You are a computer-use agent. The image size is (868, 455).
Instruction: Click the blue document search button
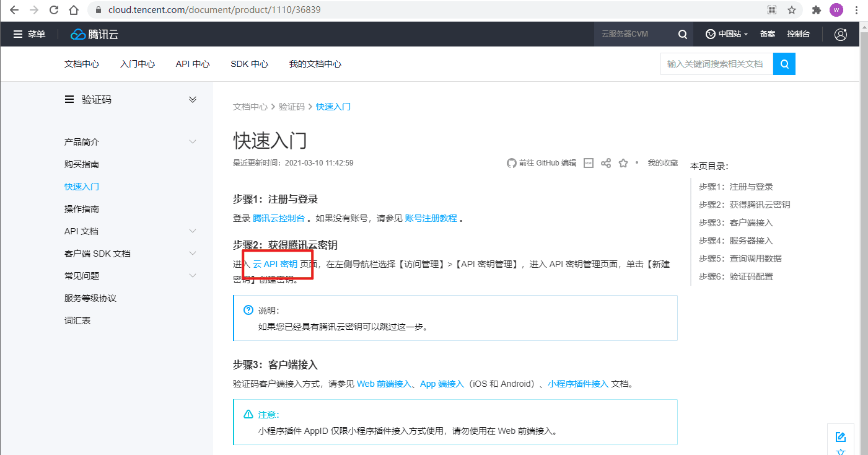(784, 64)
